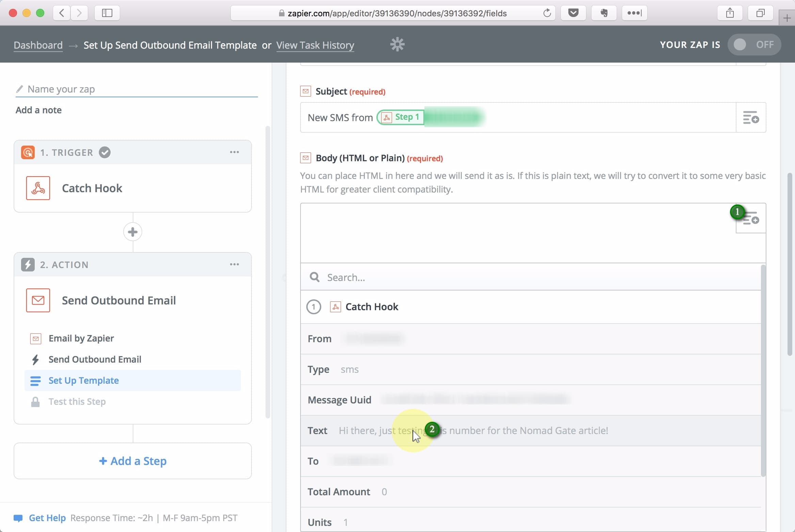Click envelope icon next to Subject label

click(x=306, y=91)
